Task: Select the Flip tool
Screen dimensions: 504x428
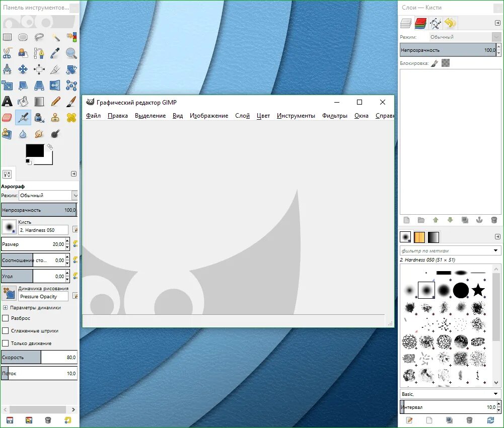Action: pos(55,85)
